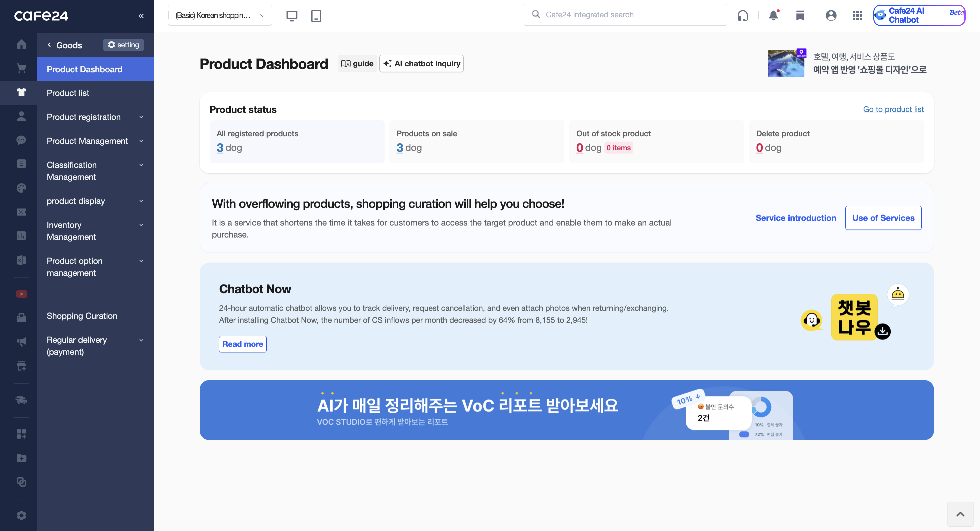Screen dimensions: 980x531
Task: Open the shopping cart orders icon
Action: 21,68
